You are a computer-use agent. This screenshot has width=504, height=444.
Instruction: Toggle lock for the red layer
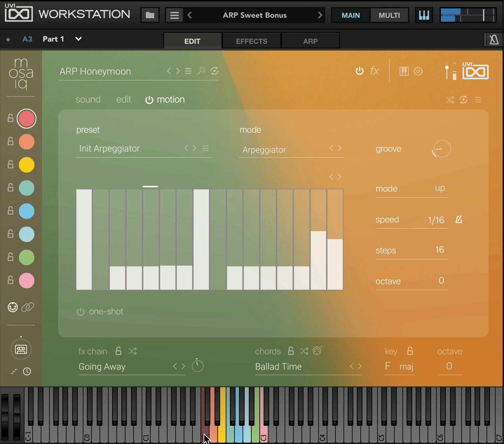tap(11, 118)
